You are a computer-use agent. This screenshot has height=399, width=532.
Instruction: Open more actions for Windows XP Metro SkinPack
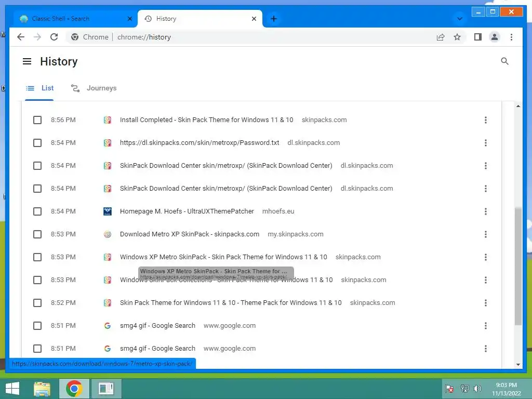tap(486, 257)
